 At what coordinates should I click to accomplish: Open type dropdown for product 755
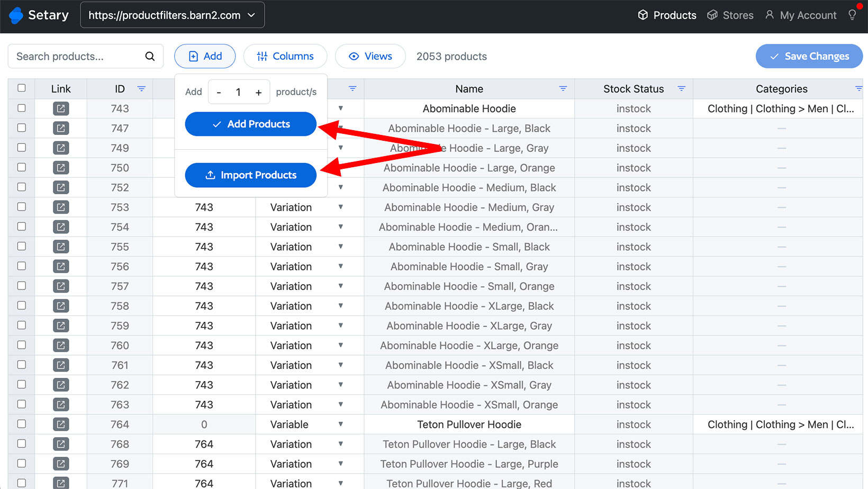pos(341,247)
